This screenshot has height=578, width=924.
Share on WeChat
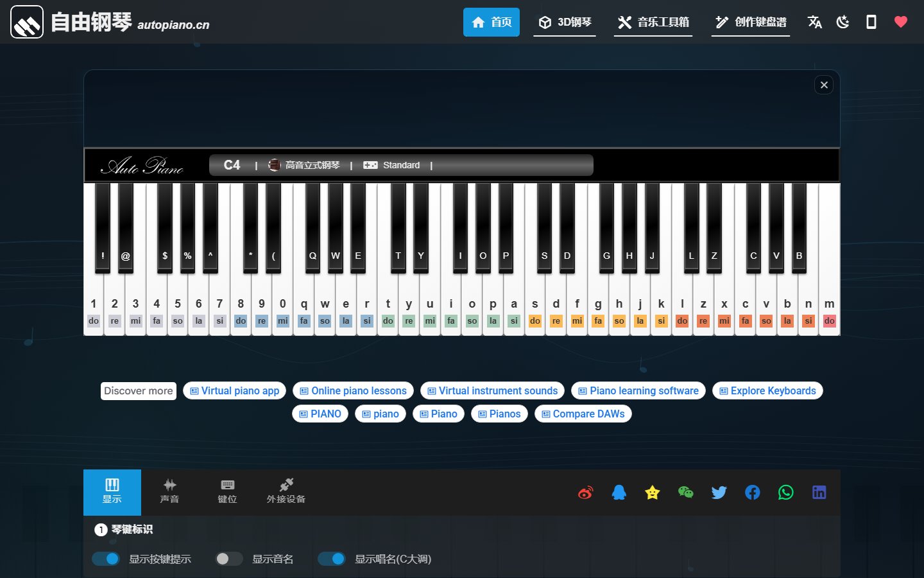(x=686, y=493)
